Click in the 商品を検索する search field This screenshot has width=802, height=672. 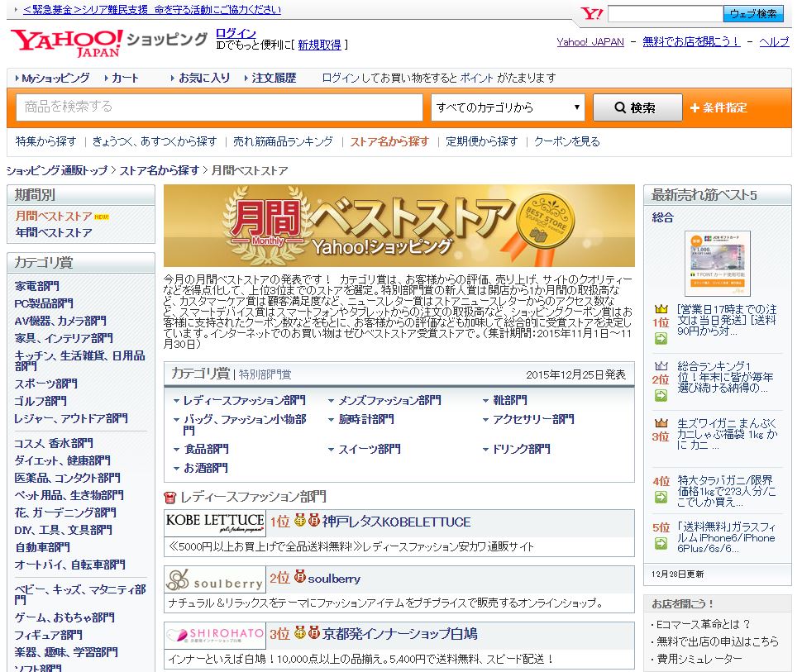[219, 107]
